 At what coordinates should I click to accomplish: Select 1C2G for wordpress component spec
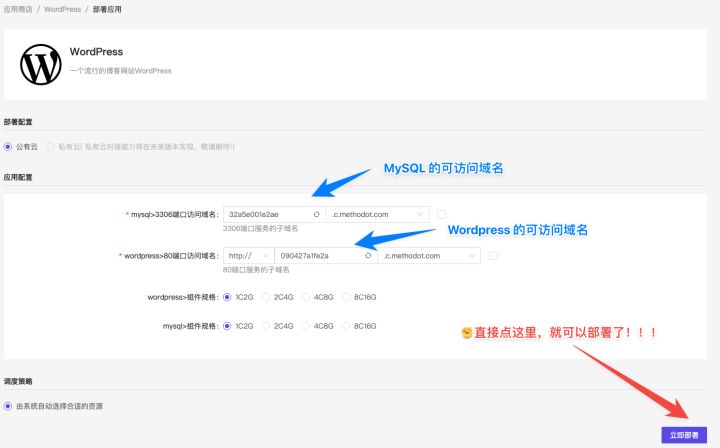(x=227, y=297)
